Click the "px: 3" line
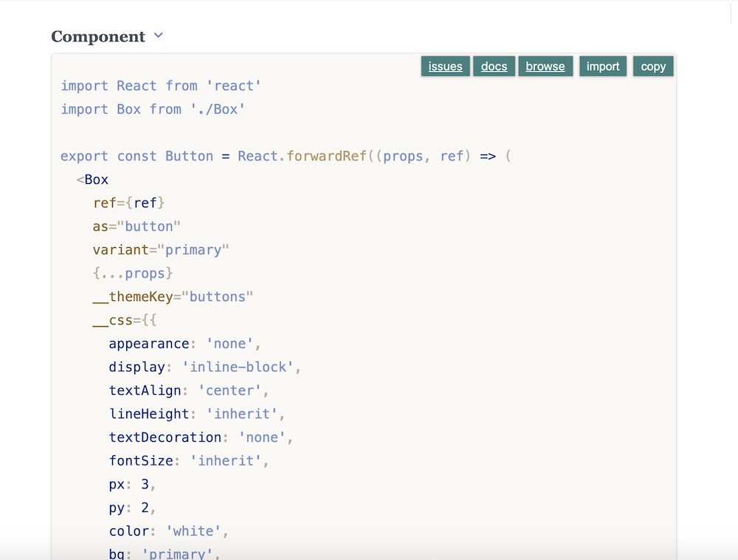738x560 pixels. 132,484
